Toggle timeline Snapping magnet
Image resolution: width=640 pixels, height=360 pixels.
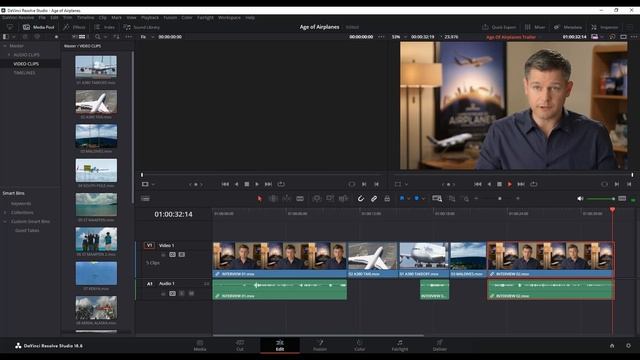click(361, 199)
